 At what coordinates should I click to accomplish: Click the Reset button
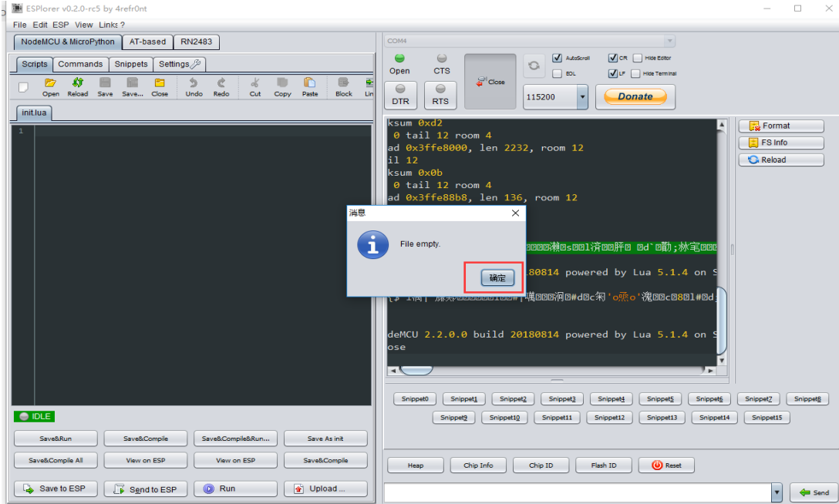pyautogui.click(x=666, y=465)
